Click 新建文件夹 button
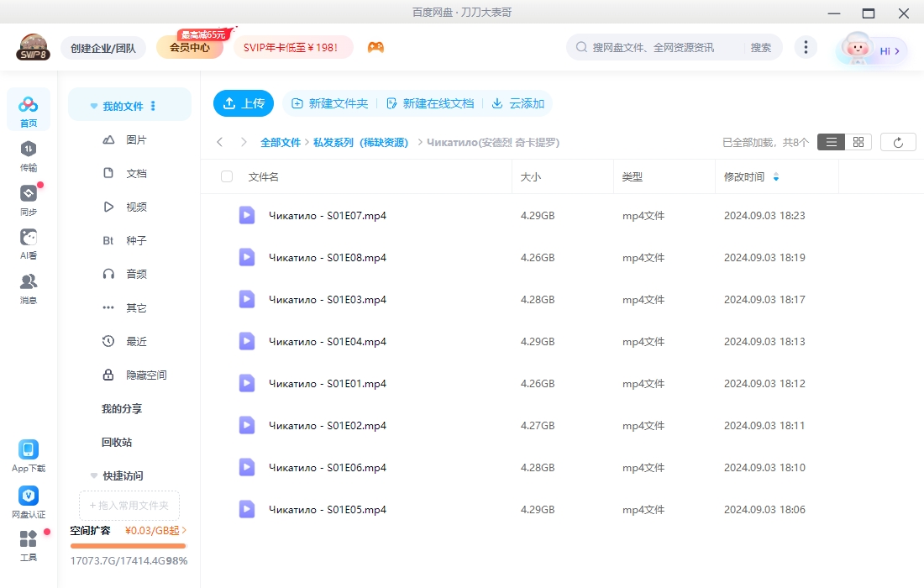The height and width of the screenshot is (588, 924). [330, 103]
